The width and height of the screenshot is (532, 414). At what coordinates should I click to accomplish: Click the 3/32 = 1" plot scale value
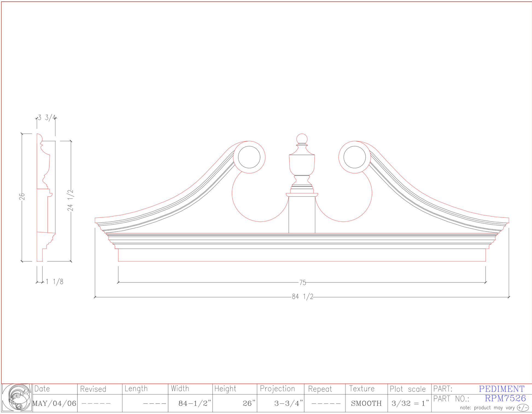point(410,403)
